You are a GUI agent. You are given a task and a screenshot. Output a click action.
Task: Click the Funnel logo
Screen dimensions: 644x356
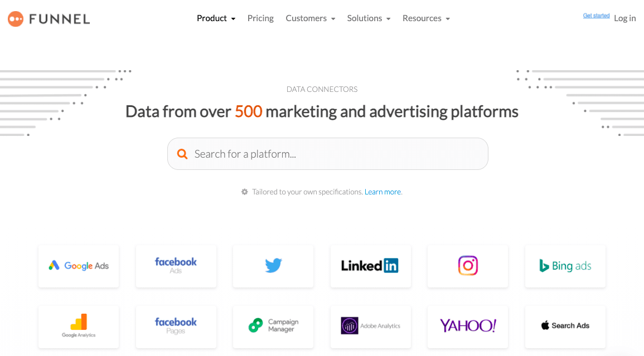[x=49, y=18]
